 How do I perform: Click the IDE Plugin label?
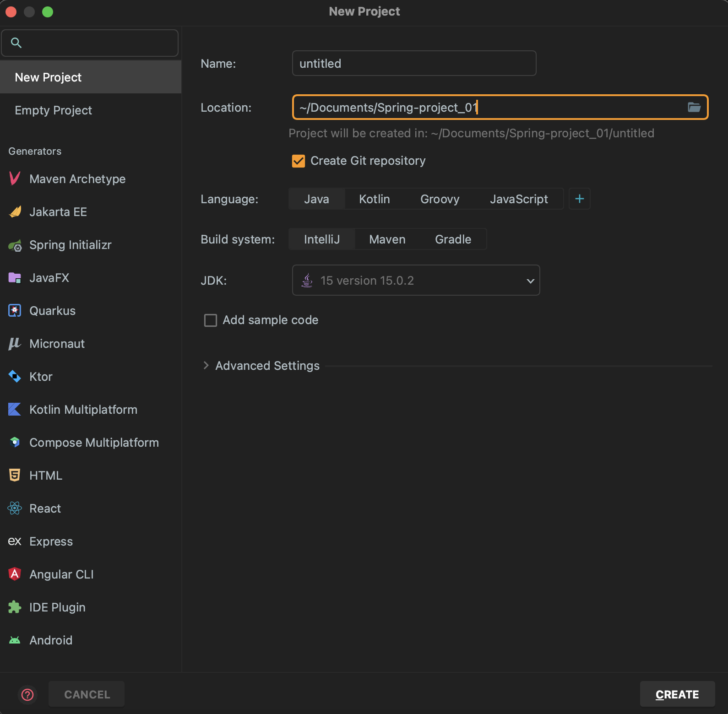tap(57, 607)
